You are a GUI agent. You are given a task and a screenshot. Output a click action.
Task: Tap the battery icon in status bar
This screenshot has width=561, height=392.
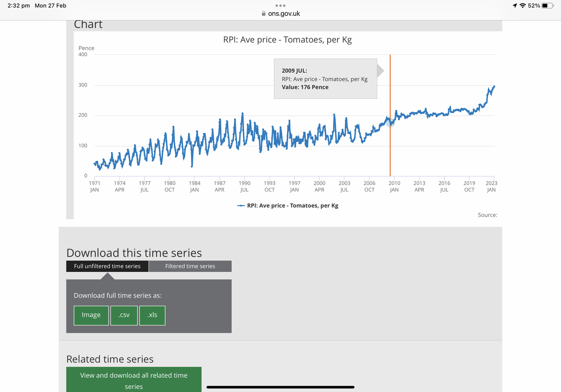click(x=547, y=6)
